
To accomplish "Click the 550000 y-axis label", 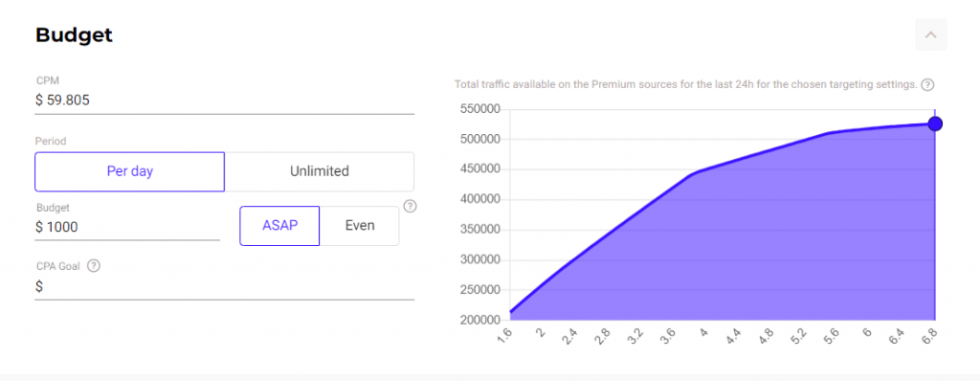I will (480, 109).
